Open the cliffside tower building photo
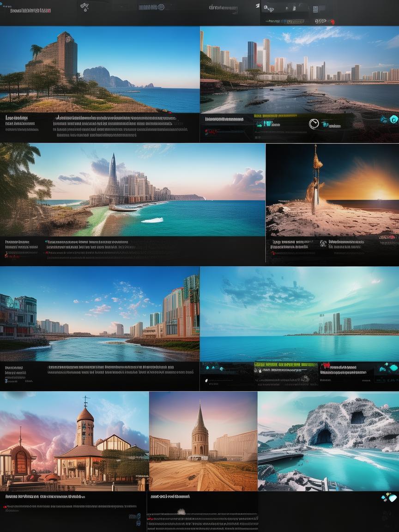This screenshot has width=399, height=532. pyautogui.click(x=99, y=69)
